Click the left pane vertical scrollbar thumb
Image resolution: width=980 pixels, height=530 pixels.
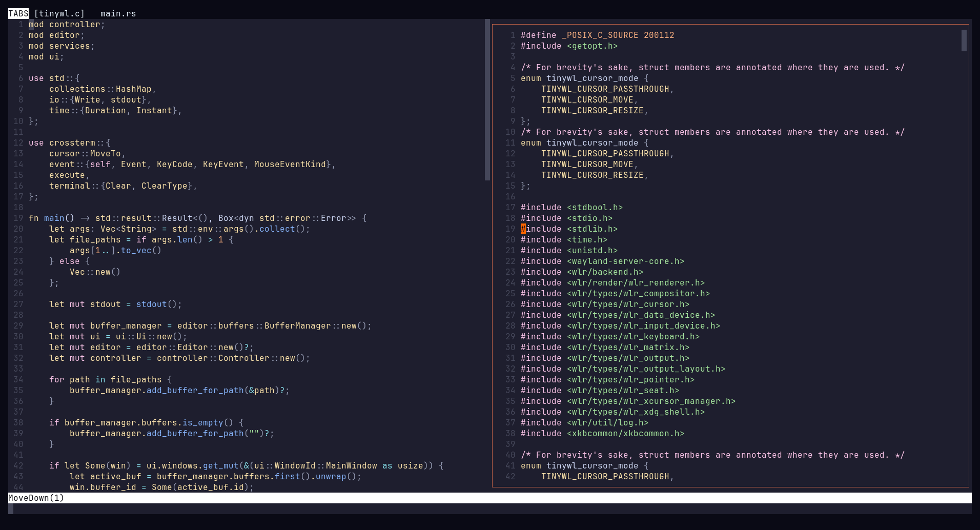(x=487, y=99)
